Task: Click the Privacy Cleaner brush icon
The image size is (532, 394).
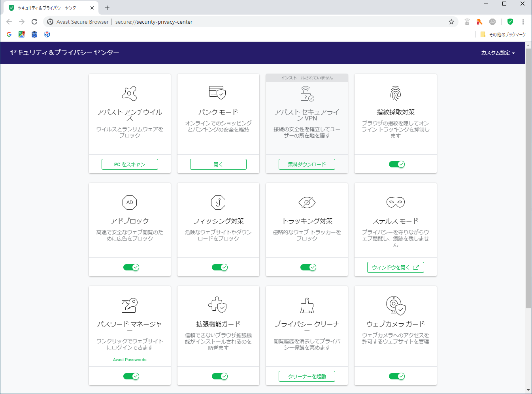Action: [x=307, y=306]
